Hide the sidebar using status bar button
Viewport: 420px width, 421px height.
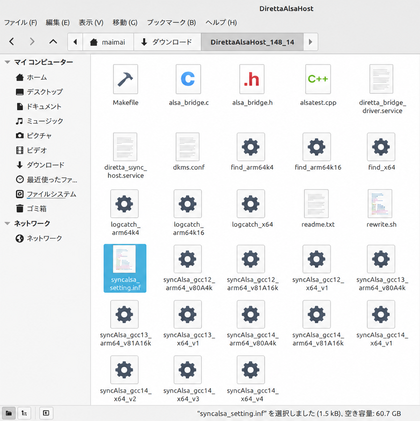pyautogui.click(x=46, y=413)
